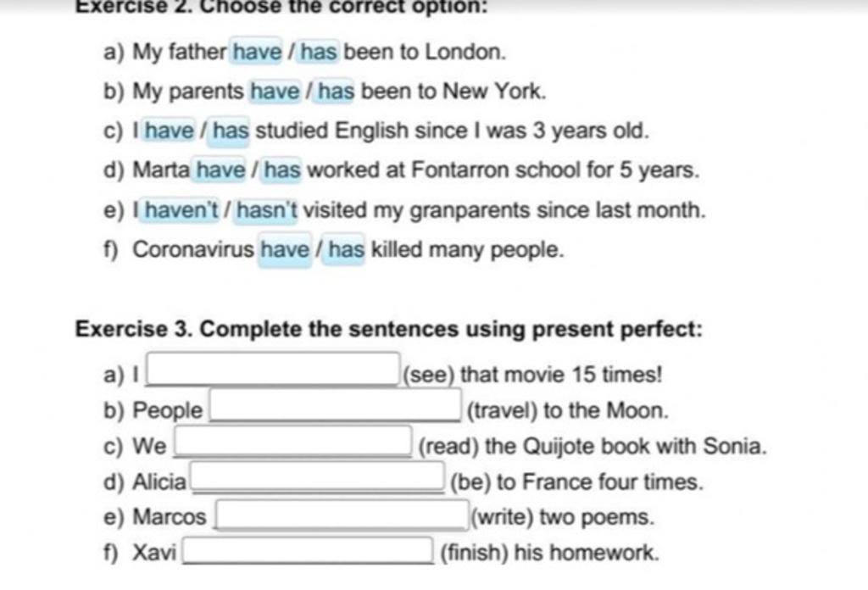Focus the Alicia blank before (be)
The image size is (868, 590).
click(x=318, y=477)
